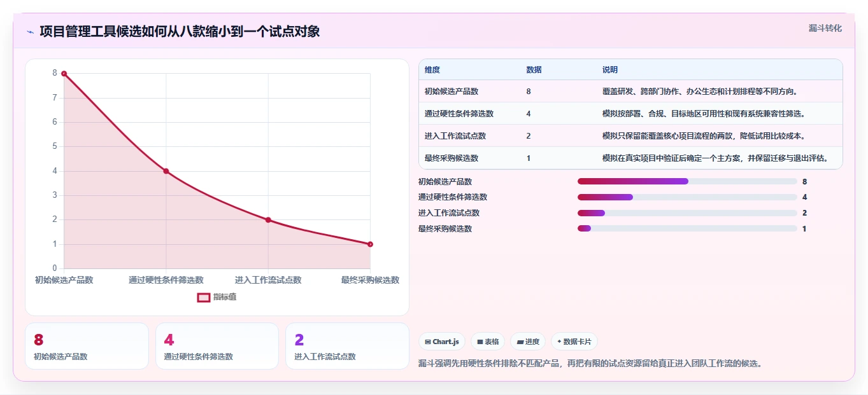
Task: Click the data card showing 8
Action: click(x=87, y=346)
